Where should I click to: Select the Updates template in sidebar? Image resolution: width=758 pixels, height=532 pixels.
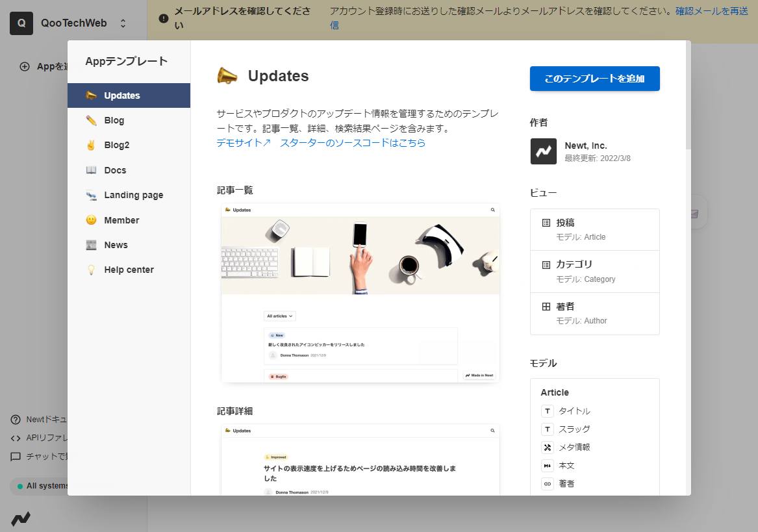click(129, 95)
